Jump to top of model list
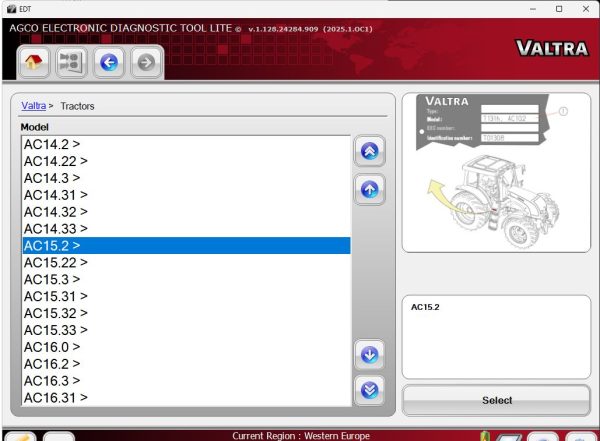The width and height of the screenshot is (600, 441). coord(369,151)
